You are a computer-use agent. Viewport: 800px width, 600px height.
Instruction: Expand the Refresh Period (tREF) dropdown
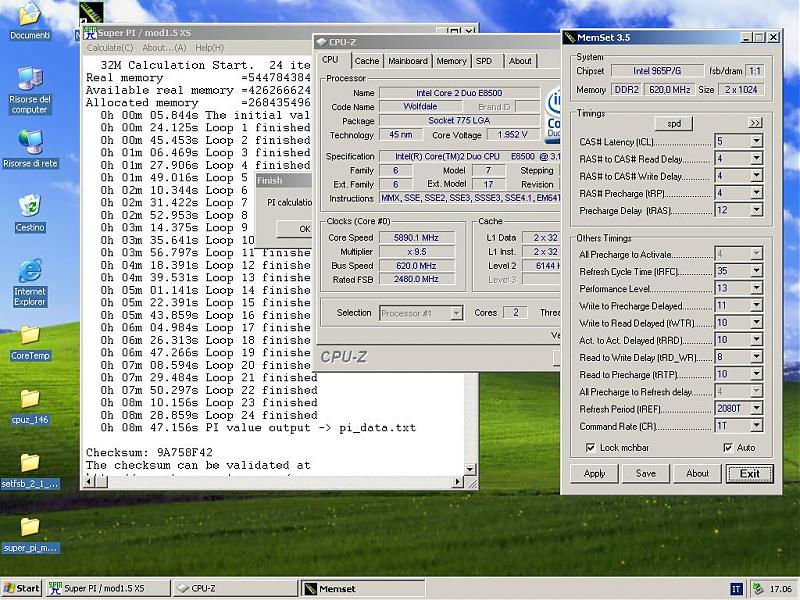pos(757,408)
